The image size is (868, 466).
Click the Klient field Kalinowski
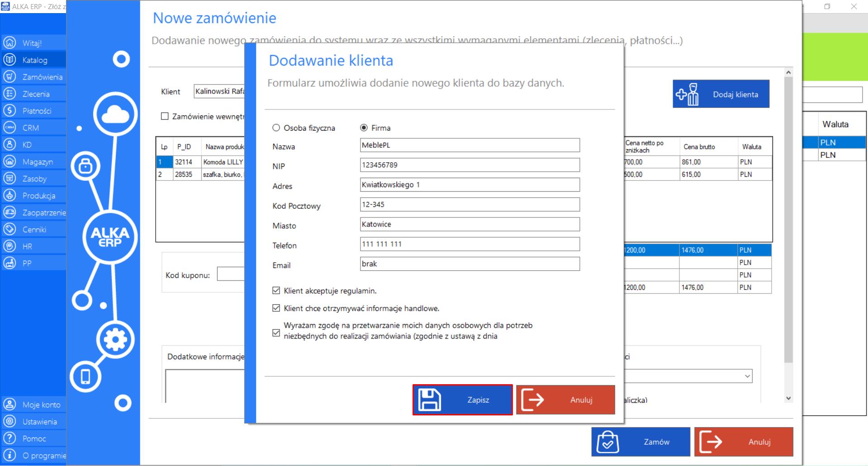[219, 91]
